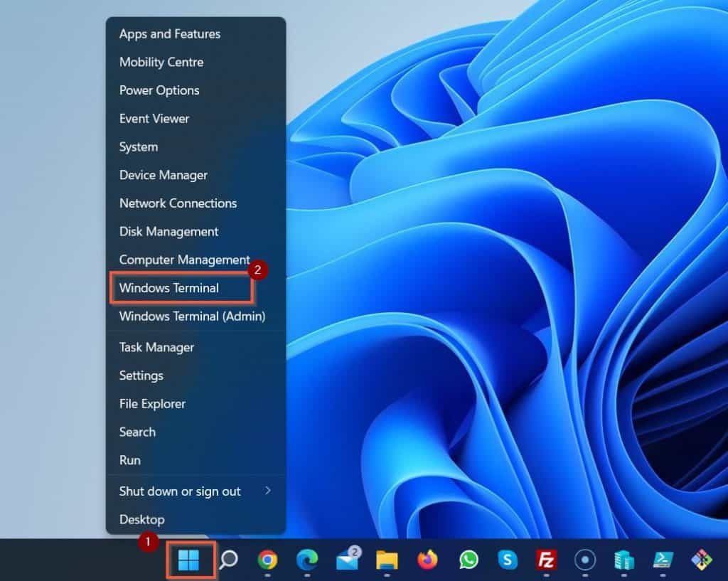Launch PowerShell from taskbar
Image resolution: width=728 pixels, height=581 pixels.
tap(663, 560)
